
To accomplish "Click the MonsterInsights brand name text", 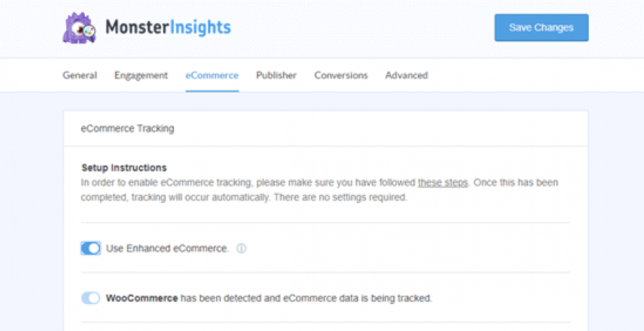I will click(x=168, y=28).
